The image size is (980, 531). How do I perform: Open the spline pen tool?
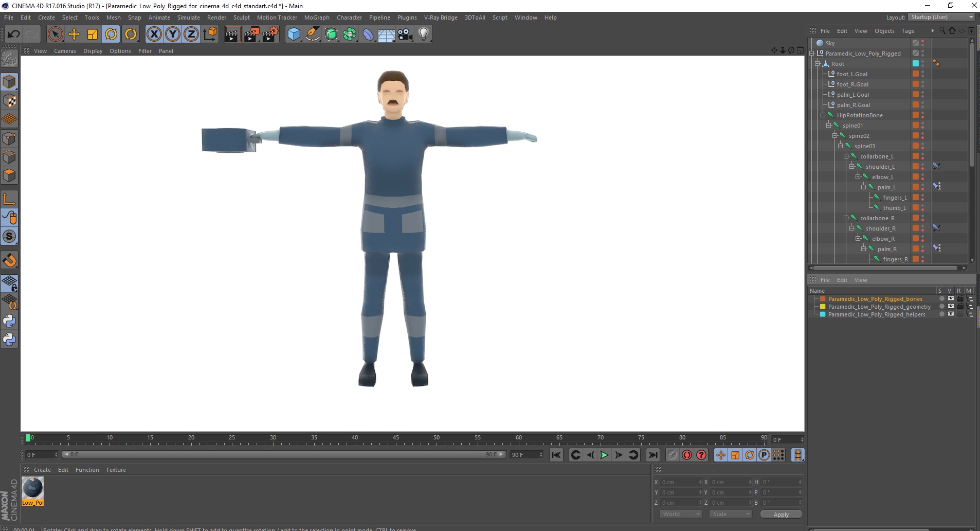(313, 34)
